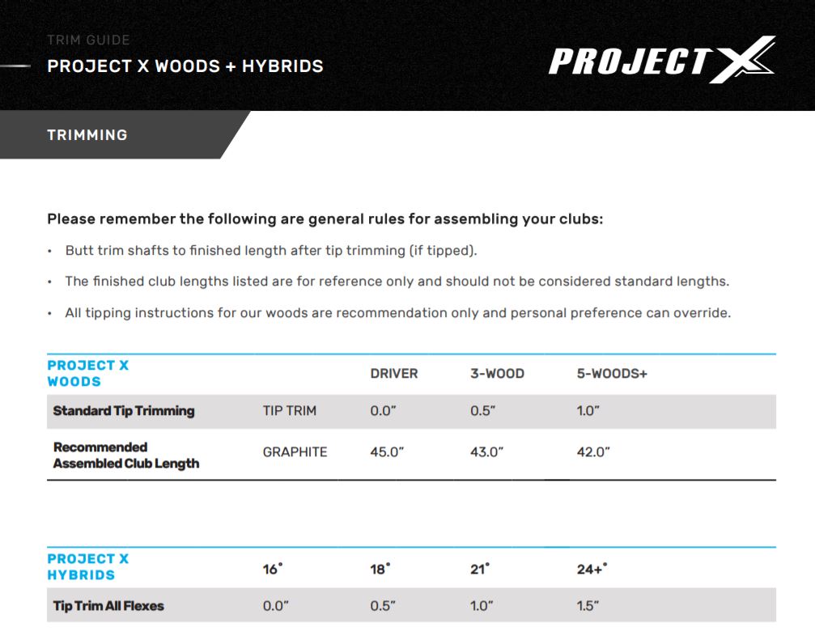
Task: Select the 18° hybrid column header
Action: click(x=380, y=569)
